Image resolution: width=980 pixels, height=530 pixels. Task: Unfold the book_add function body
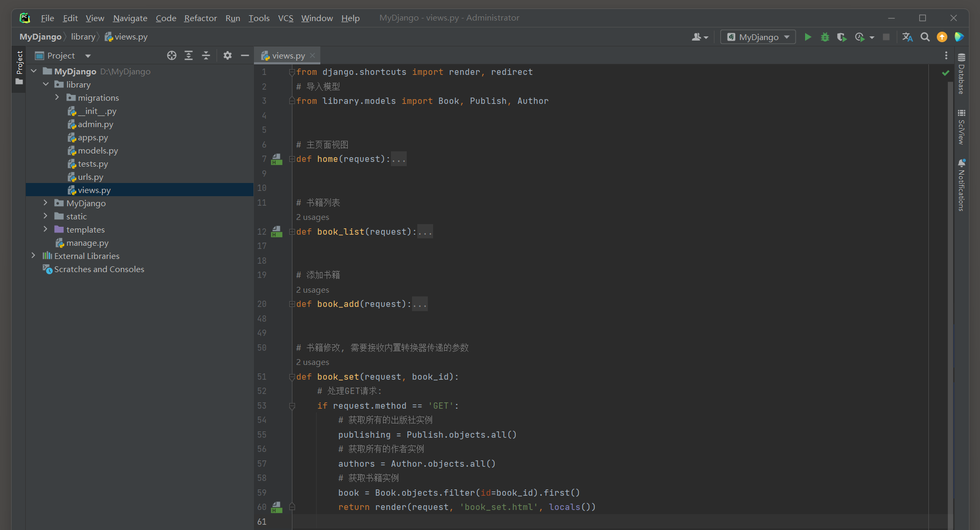point(292,304)
